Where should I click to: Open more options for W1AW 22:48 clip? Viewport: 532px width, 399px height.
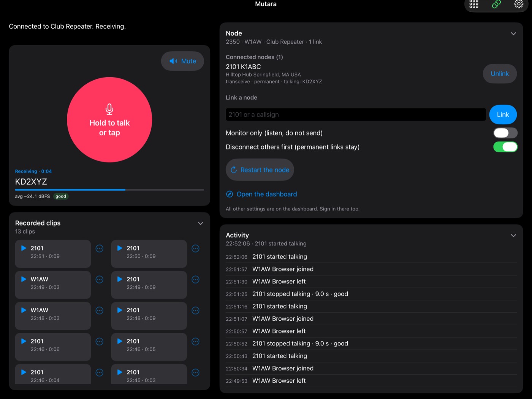tap(100, 311)
